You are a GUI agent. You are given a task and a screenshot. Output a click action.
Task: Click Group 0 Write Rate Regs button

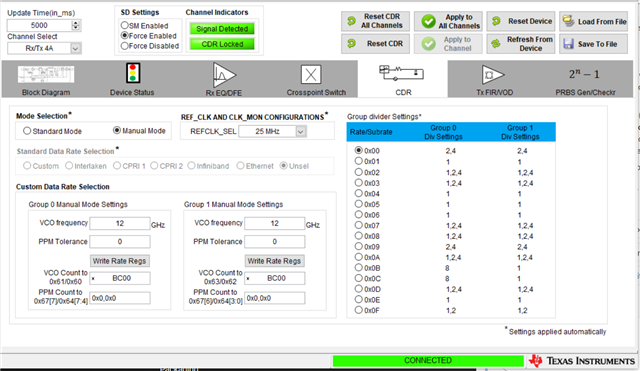tap(120, 261)
